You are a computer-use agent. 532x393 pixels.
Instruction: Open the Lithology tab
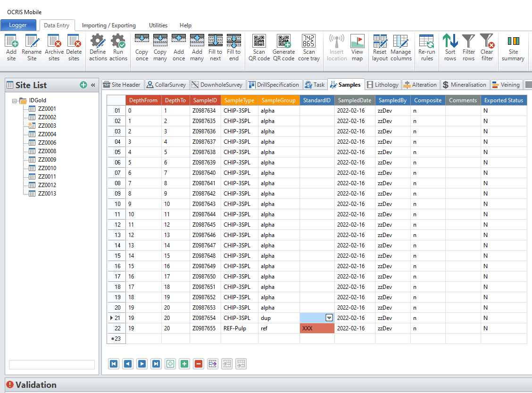pyautogui.click(x=383, y=85)
